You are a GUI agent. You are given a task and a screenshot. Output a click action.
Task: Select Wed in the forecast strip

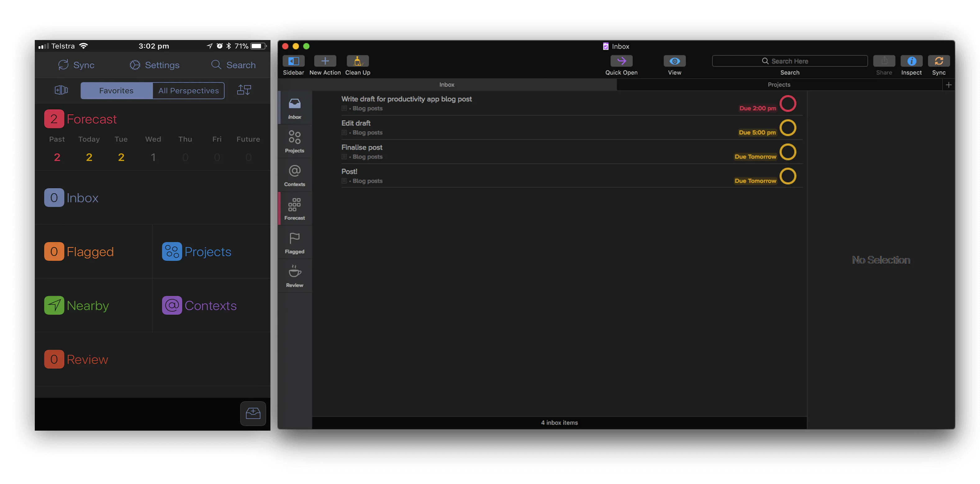[x=153, y=149]
